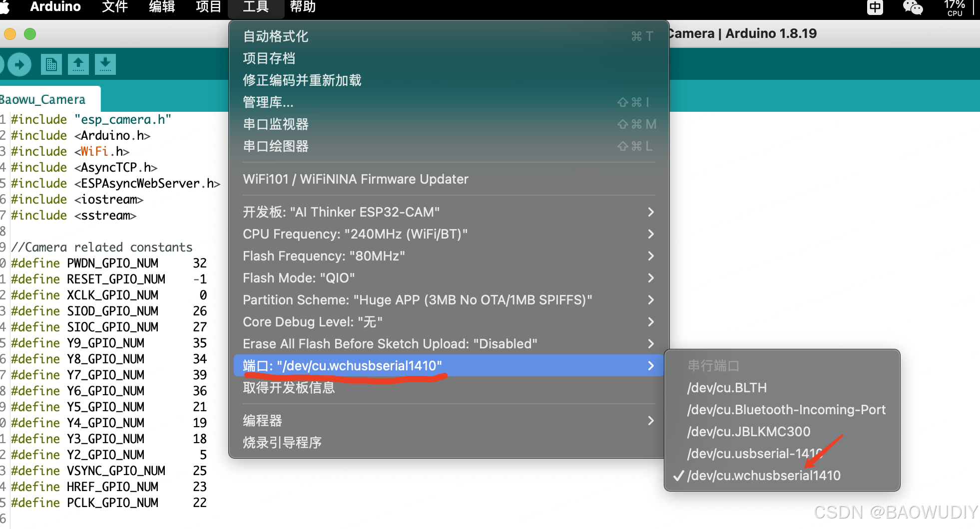This screenshot has width=980, height=529.
Task: Switch to the Baowu_Camera tab
Action: 42,98
